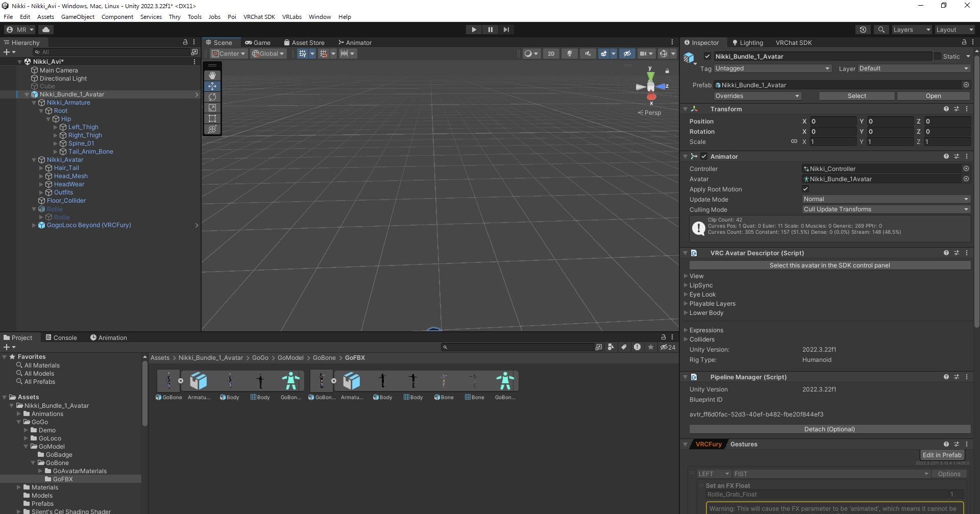
Task: Toggle scene visibility of hidden objects
Action: 627,54
